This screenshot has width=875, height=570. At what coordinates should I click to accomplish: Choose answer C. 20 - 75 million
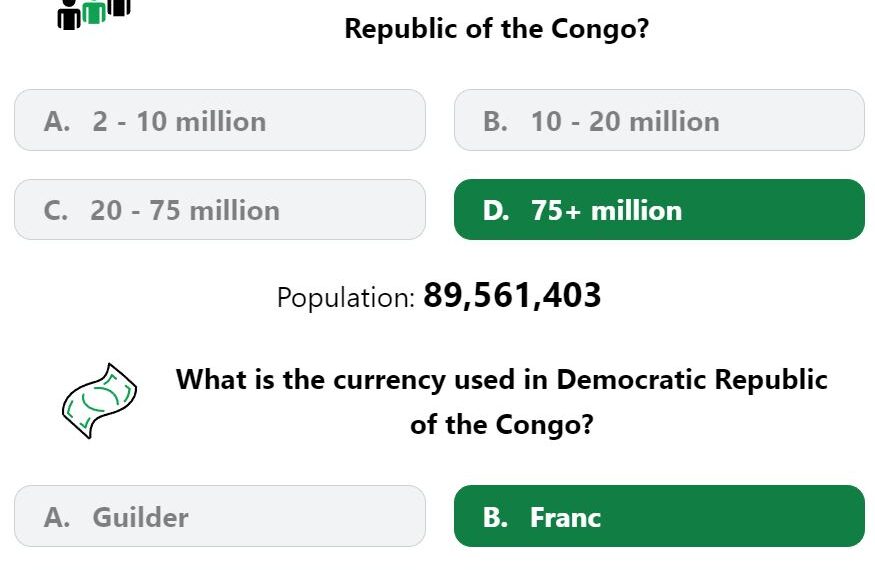pos(220,210)
